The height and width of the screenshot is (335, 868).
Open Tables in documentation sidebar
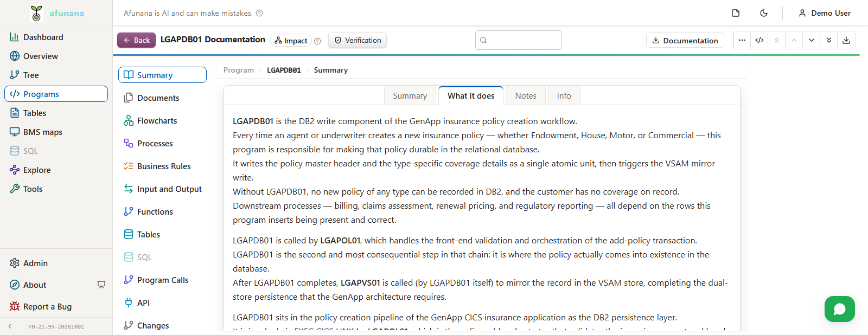point(162,234)
